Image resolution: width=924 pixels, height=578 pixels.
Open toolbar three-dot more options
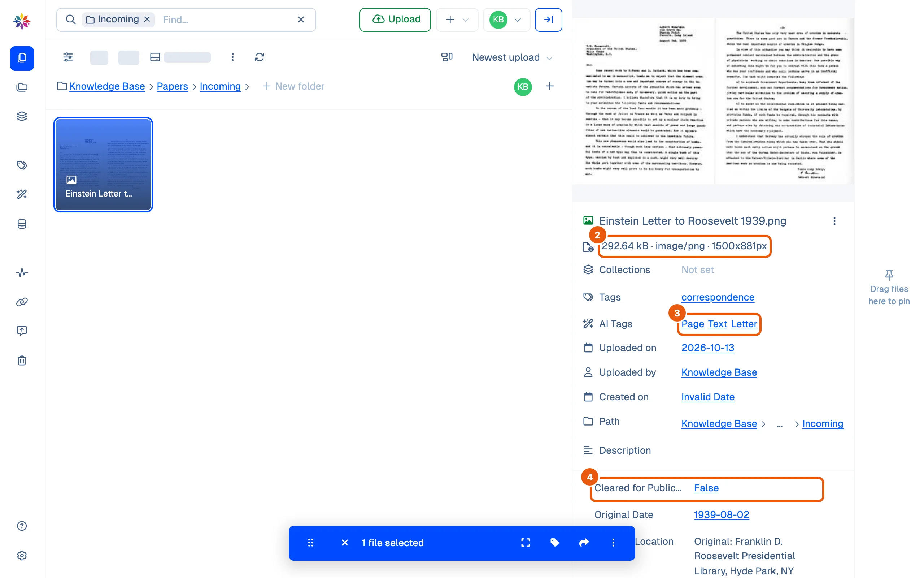(232, 57)
